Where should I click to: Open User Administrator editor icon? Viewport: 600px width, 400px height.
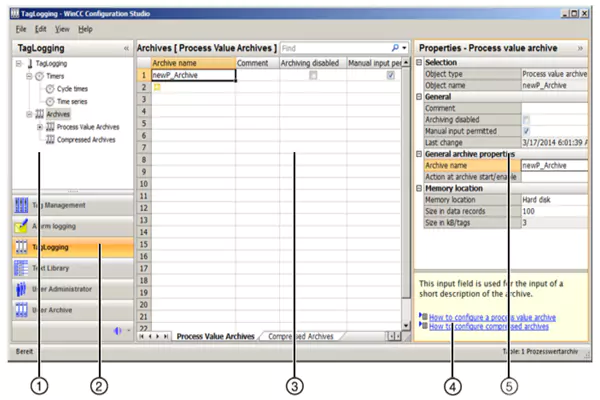(x=21, y=289)
